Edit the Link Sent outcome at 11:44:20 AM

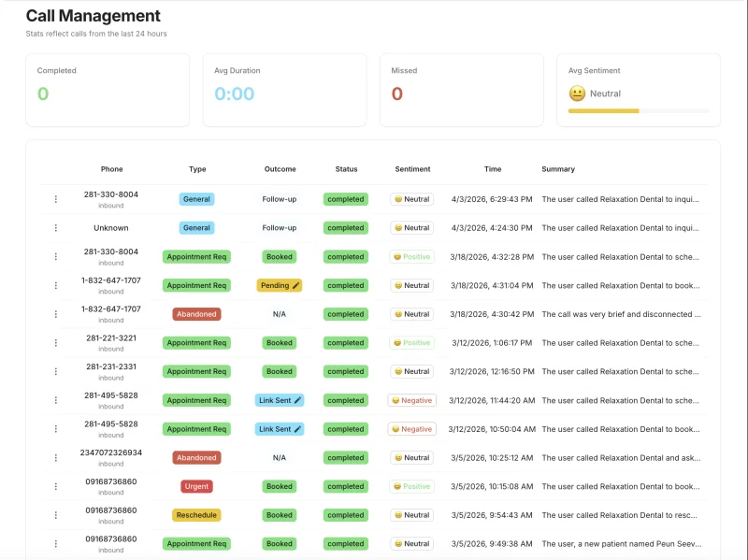click(298, 400)
